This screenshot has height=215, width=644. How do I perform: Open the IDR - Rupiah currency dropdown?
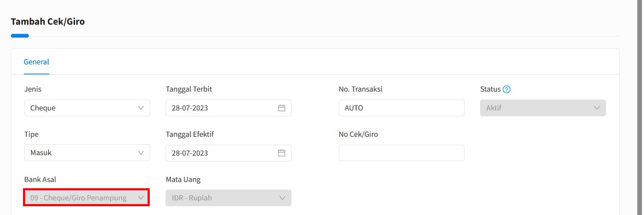[x=228, y=198]
